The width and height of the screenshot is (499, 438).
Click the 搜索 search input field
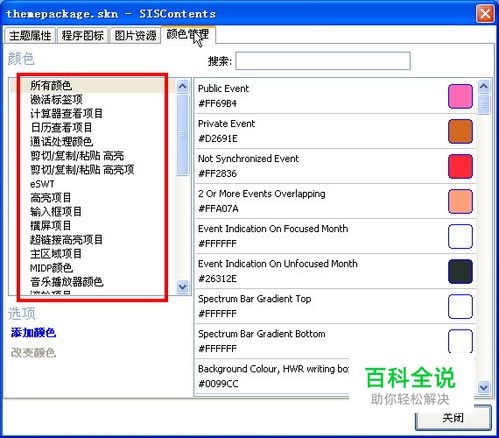(323, 61)
